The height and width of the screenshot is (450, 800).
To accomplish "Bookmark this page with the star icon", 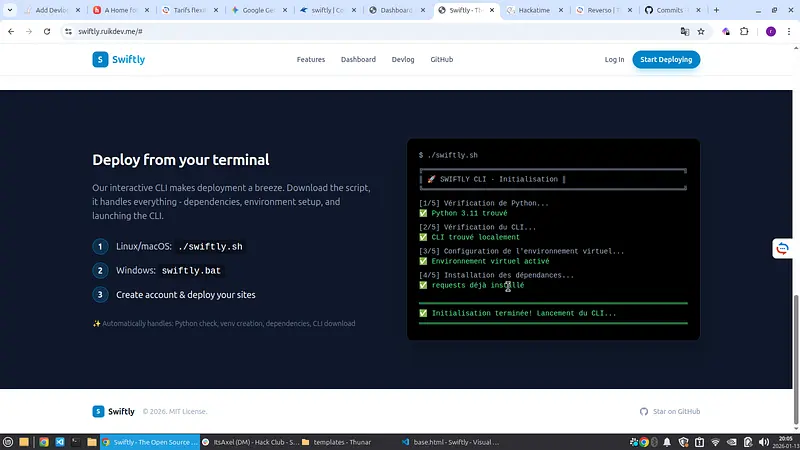I will tap(701, 31).
